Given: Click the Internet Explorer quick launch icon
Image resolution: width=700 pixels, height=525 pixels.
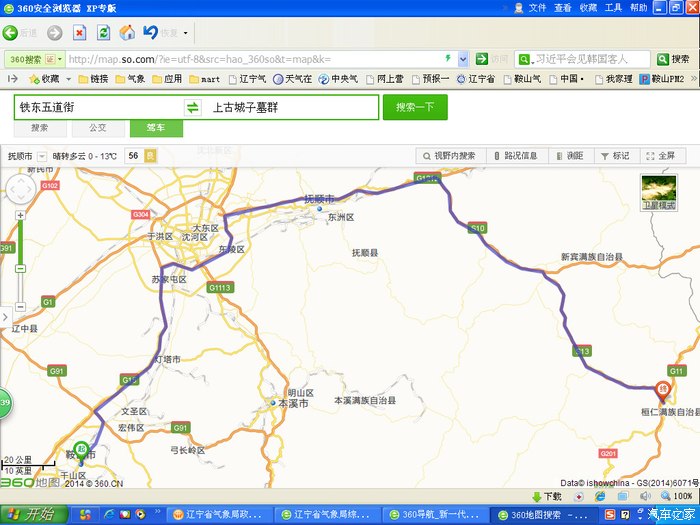Looking at the screenshot, I should pyautogui.click(x=109, y=515).
